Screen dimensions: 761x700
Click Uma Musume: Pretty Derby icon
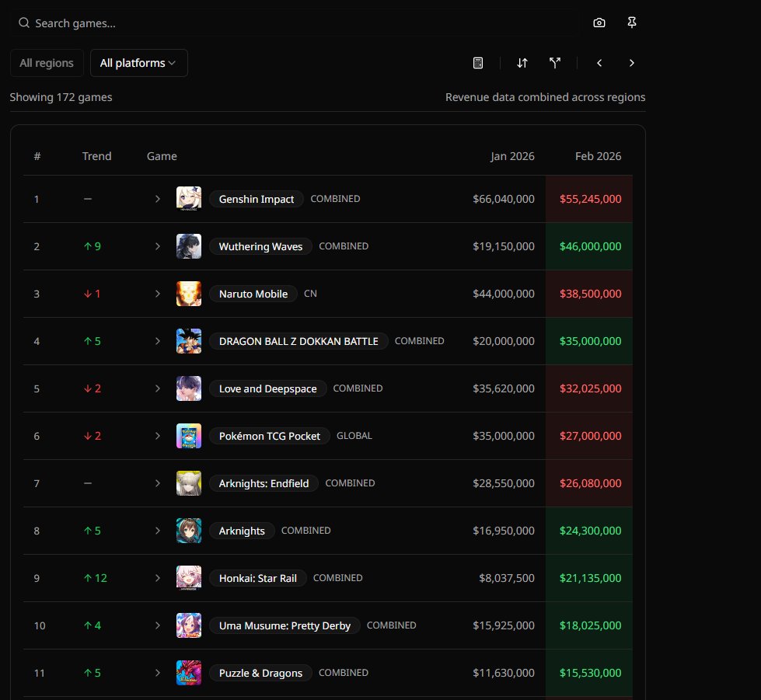(x=189, y=625)
